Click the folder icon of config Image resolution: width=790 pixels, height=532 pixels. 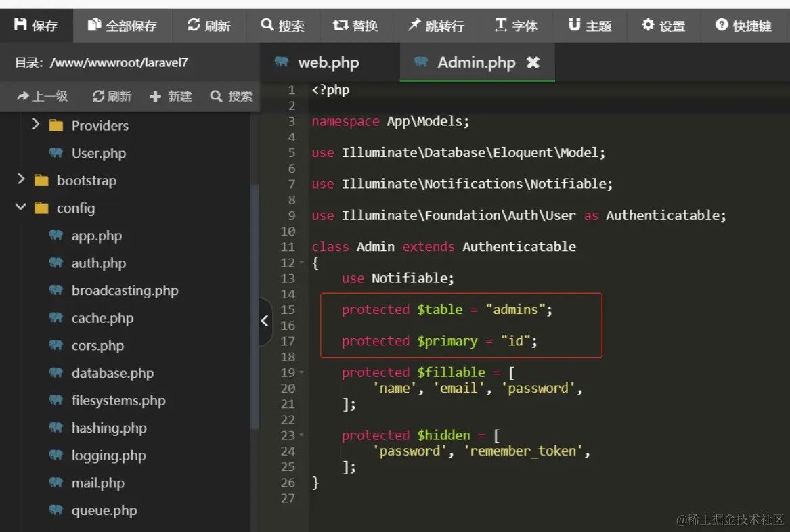point(41,208)
